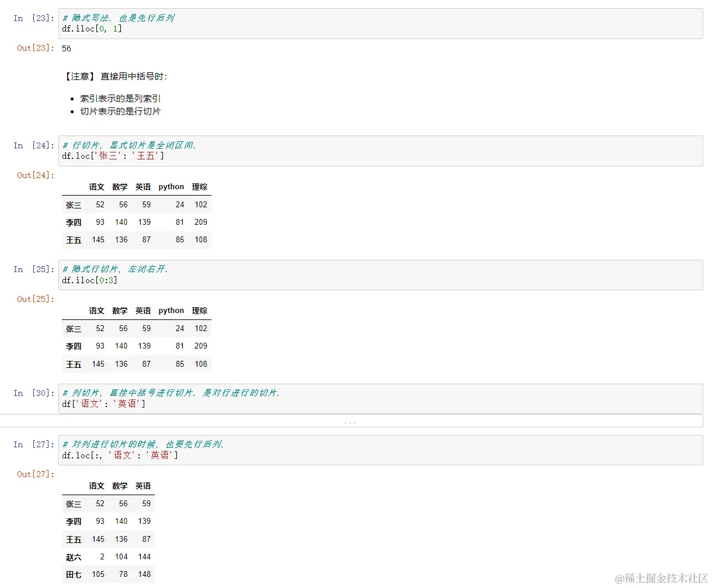Click into the df['语文':'英语'] code cell

(x=380, y=399)
